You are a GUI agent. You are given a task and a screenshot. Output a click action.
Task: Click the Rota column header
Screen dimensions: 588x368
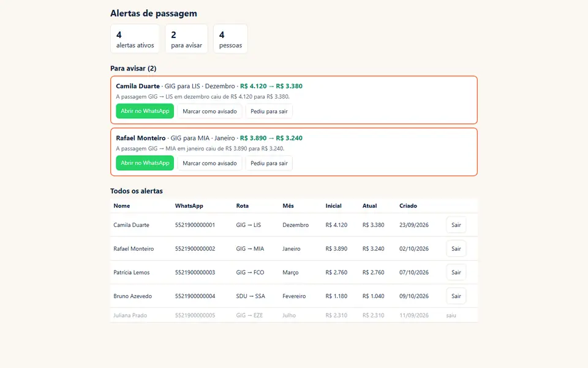click(243, 206)
